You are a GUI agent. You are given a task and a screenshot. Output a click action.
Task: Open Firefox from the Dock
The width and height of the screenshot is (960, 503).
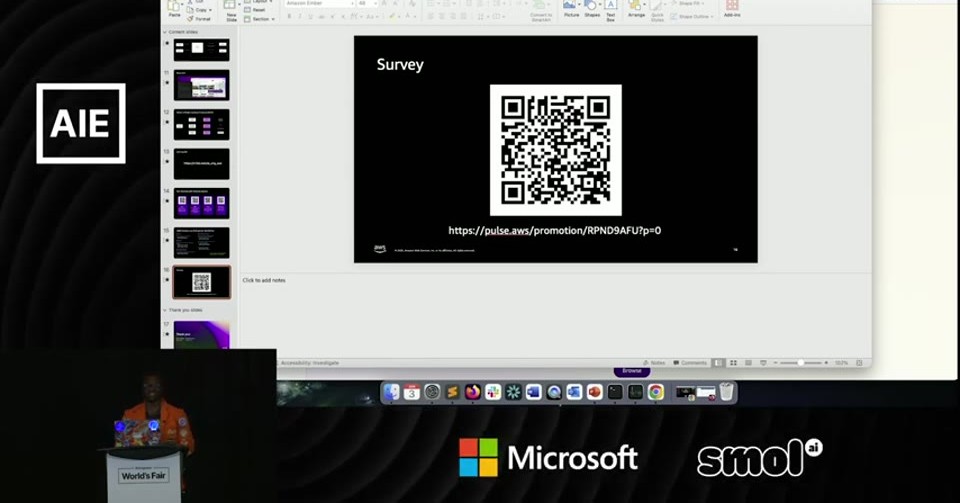click(x=473, y=392)
